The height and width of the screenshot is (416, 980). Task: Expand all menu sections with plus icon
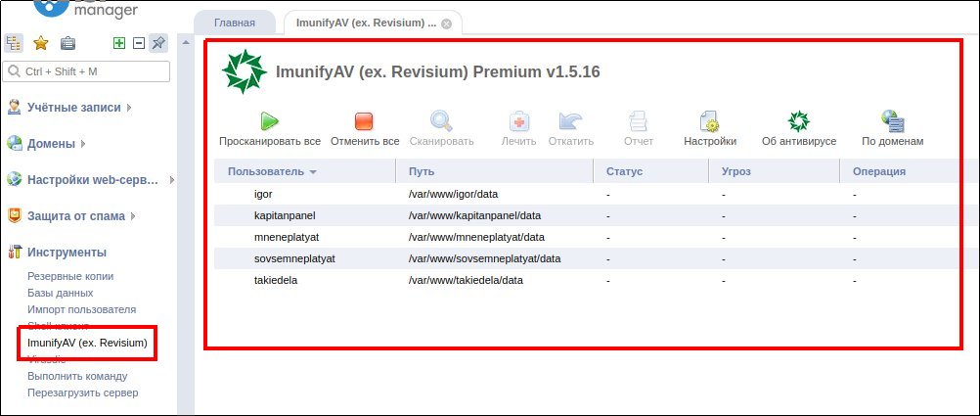(x=118, y=43)
